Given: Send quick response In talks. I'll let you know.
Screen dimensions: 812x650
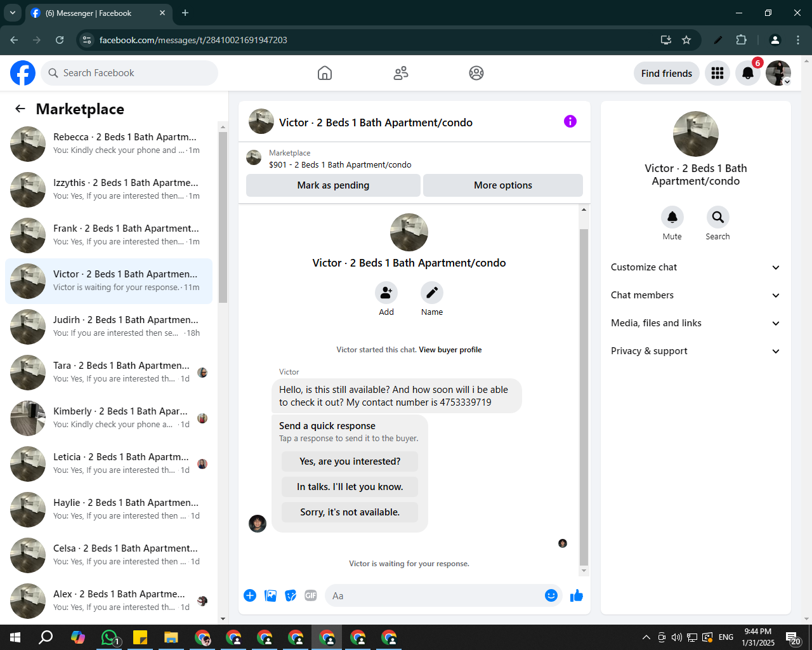Looking at the screenshot, I should 350,487.
